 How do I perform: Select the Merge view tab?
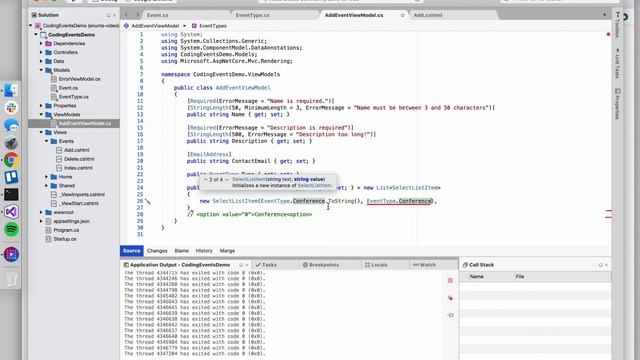point(227,251)
